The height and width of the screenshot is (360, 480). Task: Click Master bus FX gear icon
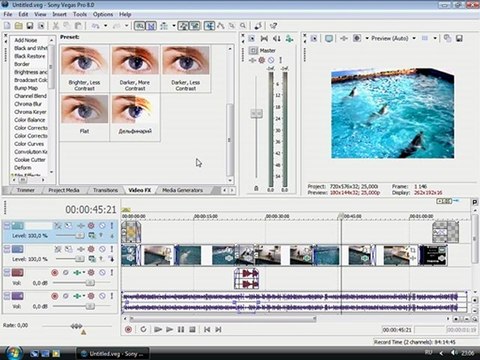[262, 60]
